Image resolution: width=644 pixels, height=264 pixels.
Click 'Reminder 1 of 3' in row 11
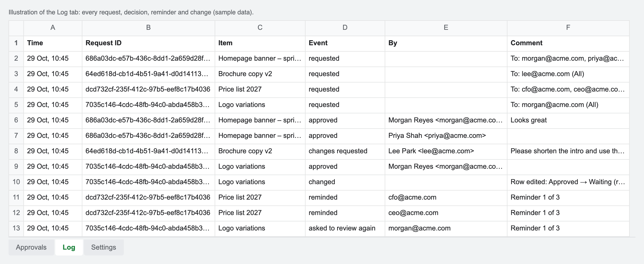[x=568, y=197]
